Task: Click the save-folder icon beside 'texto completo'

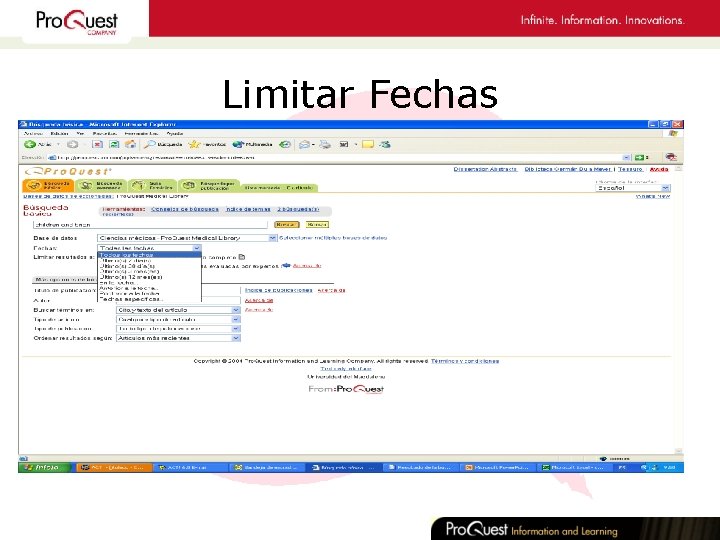Action: [242, 257]
